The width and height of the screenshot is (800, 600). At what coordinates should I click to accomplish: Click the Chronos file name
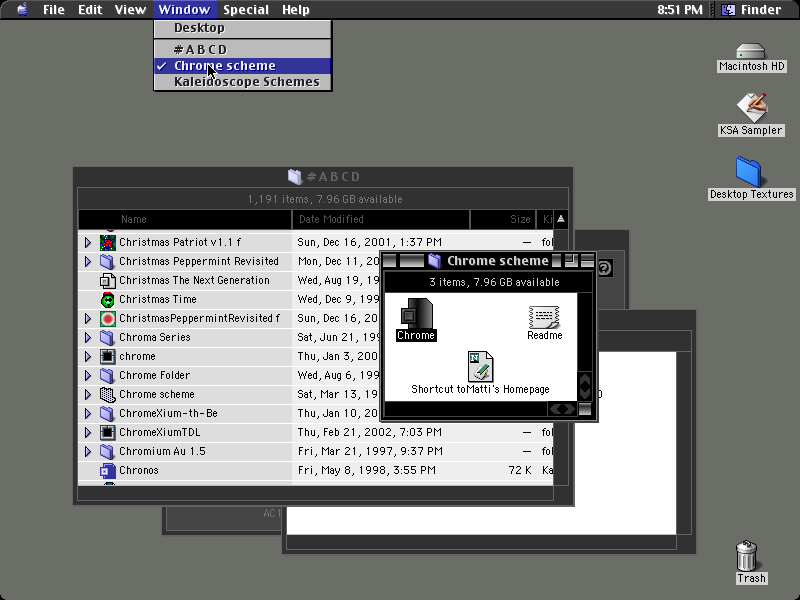139,470
